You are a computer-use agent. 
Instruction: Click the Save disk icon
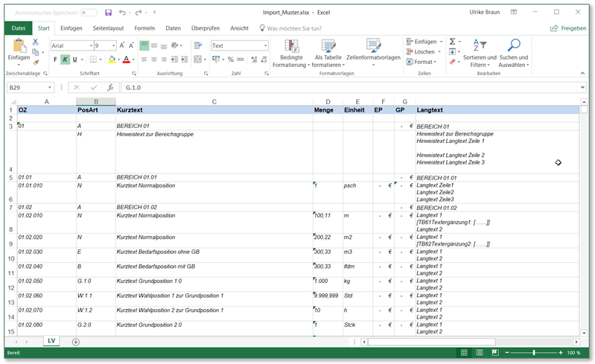pyautogui.click(x=108, y=13)
